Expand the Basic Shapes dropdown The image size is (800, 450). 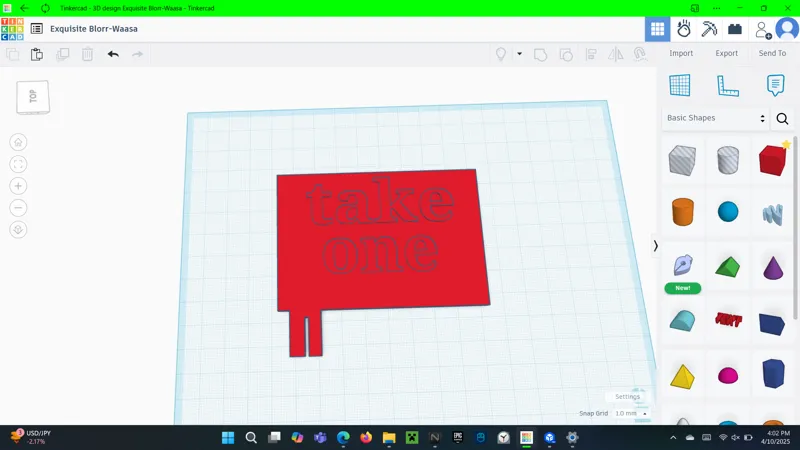[716, 118]
